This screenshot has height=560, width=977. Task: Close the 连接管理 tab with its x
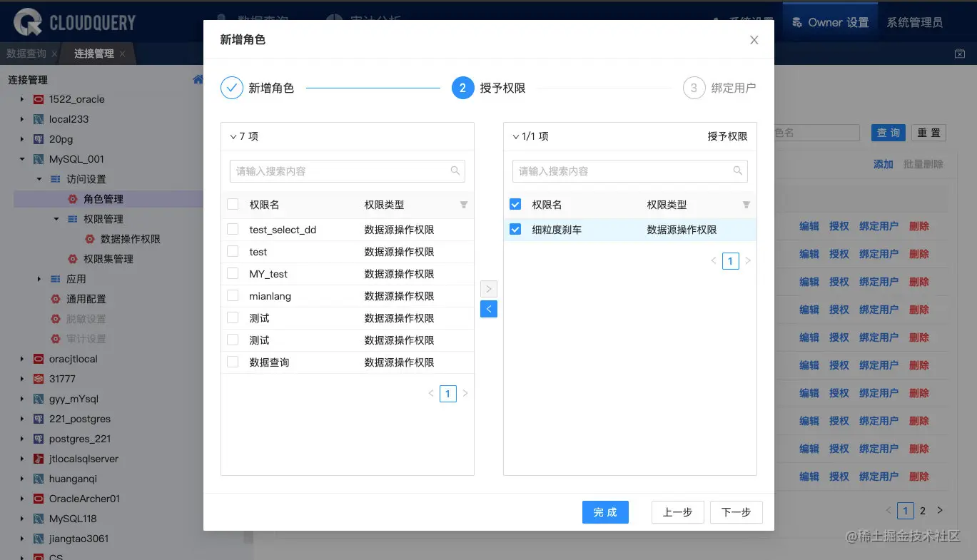coord(122,54)
